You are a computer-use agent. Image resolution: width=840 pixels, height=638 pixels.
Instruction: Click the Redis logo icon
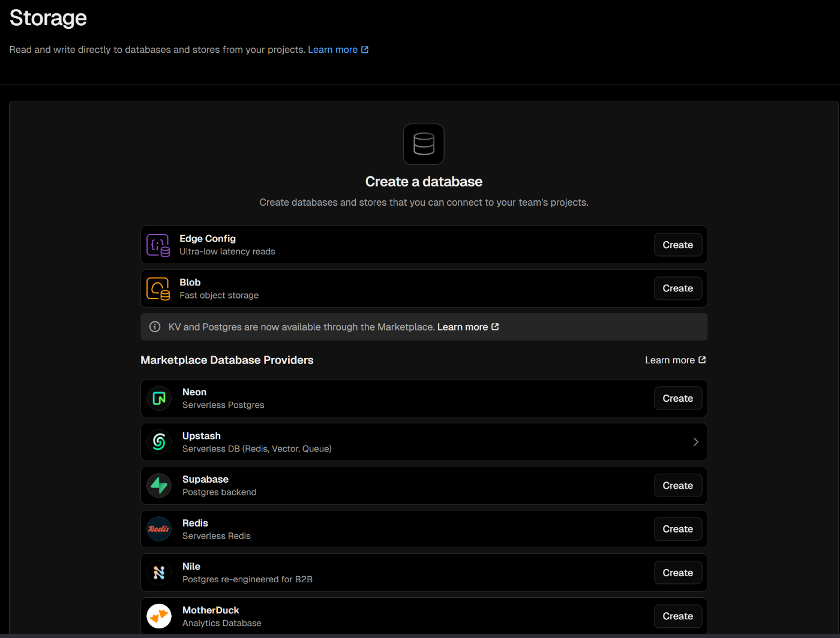[159, 529]
